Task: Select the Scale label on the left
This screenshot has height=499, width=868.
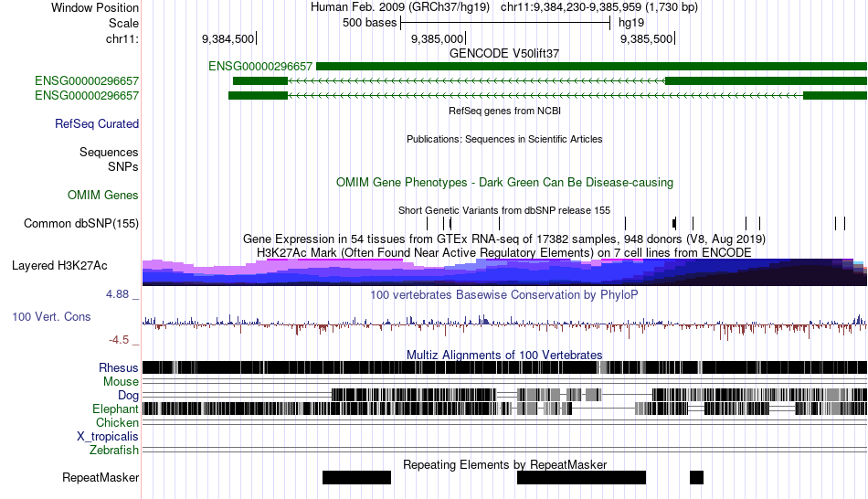Action: pos(123,23)
